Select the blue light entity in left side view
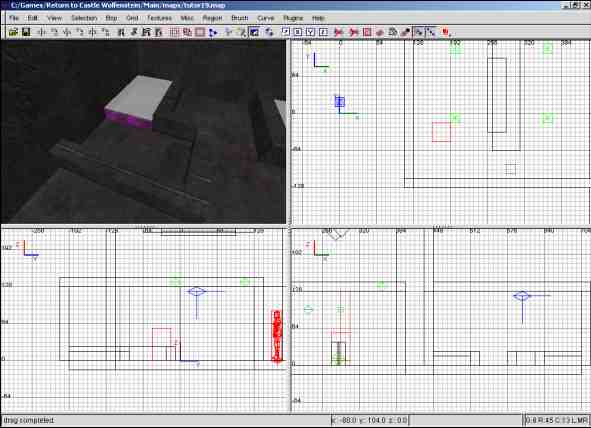 (x=197, y=292)
